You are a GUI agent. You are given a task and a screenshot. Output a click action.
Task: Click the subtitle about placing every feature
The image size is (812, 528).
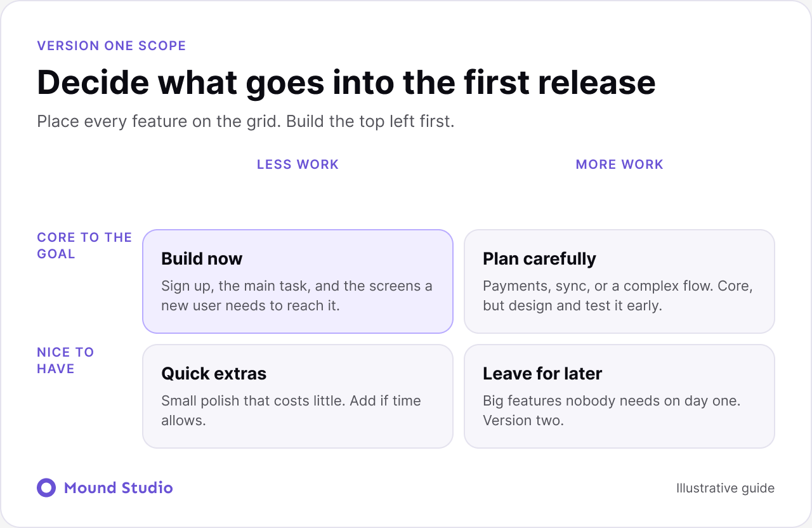point(246,122)
